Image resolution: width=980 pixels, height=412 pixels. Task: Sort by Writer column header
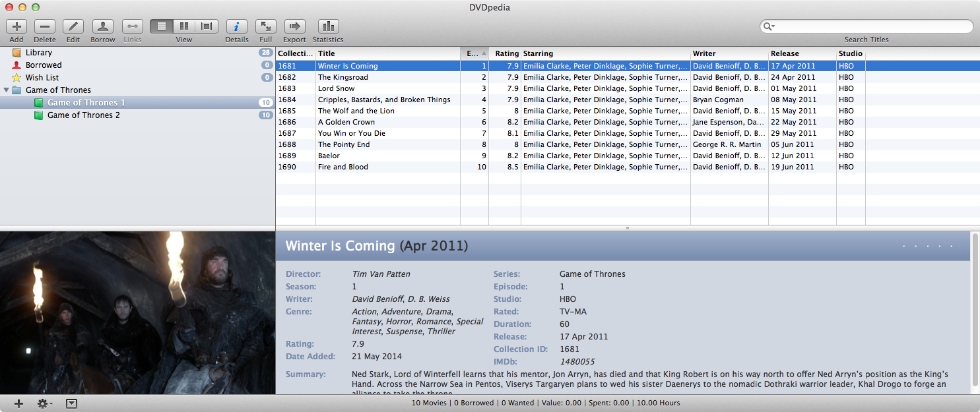tap(729, 53)
